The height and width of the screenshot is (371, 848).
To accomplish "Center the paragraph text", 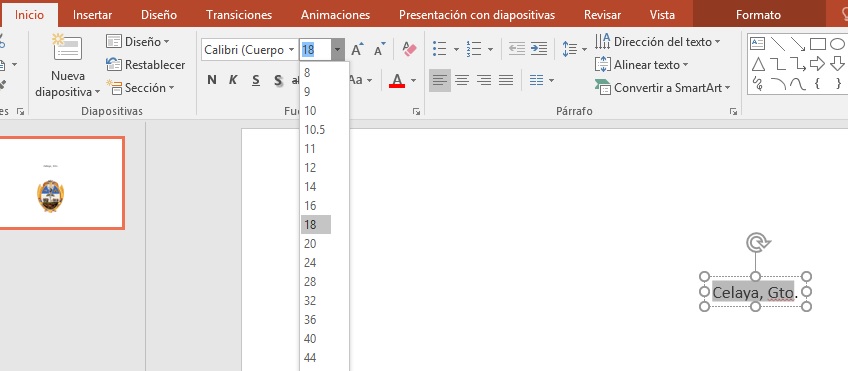I will [x=461, y=81].
